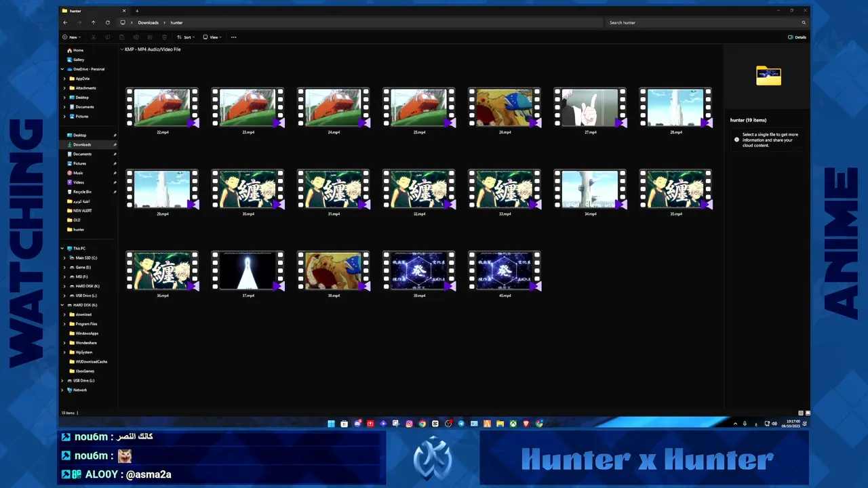Collapse the KMP - MP4 Audio/Video File group
This screenshot has width=868, height=488.
tap(122, 49)
